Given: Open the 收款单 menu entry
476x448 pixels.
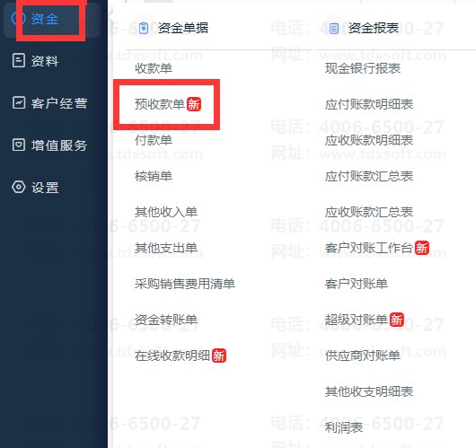Looking at the screenshot, I should pyautogui.click(x=154, y=68).
